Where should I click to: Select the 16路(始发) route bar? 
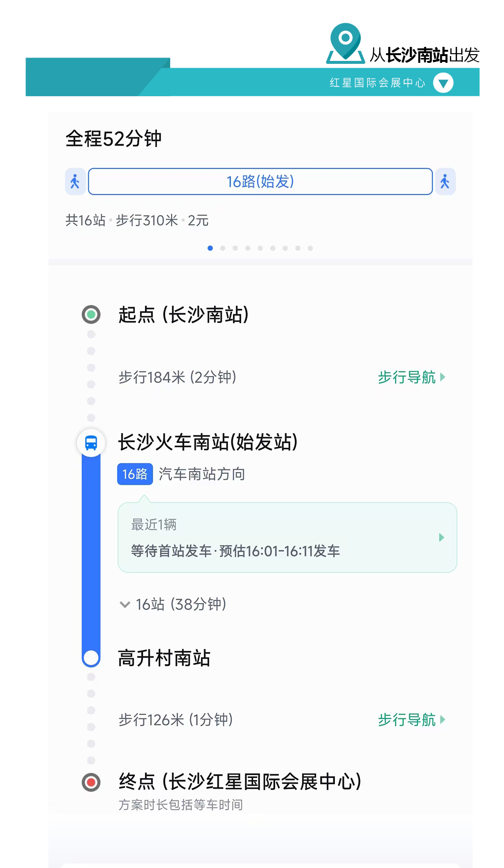[x=260, y=182]
